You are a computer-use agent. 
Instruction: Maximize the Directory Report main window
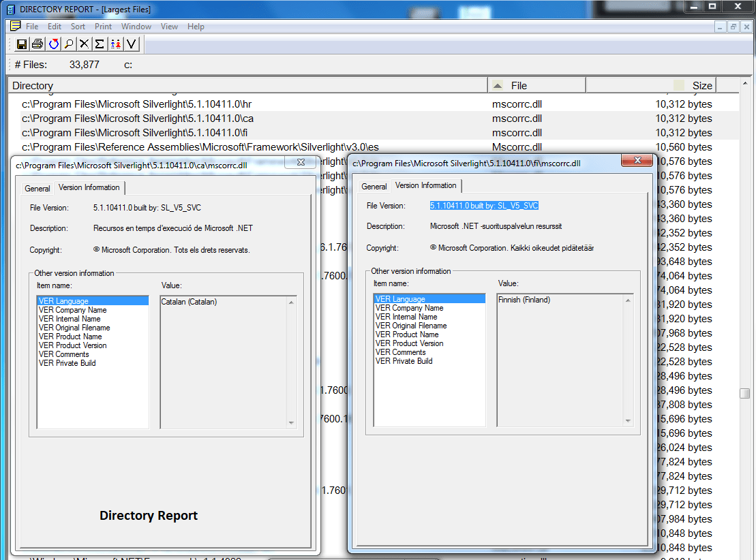(x=712, y=6)
